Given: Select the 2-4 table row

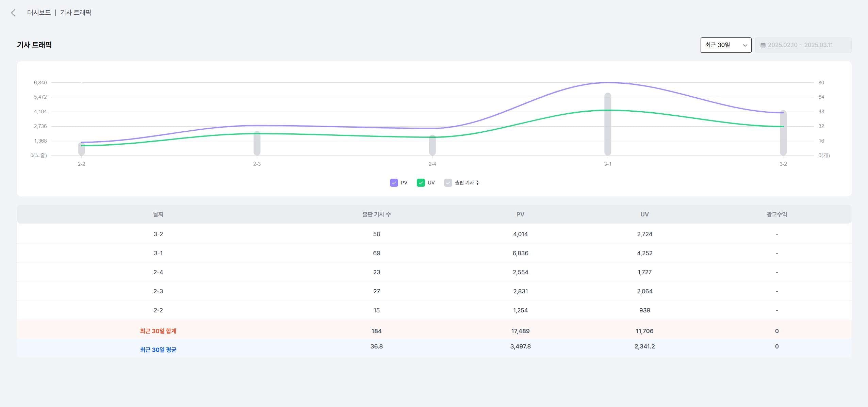Looking at the screenshot, I should click(158, 272).
